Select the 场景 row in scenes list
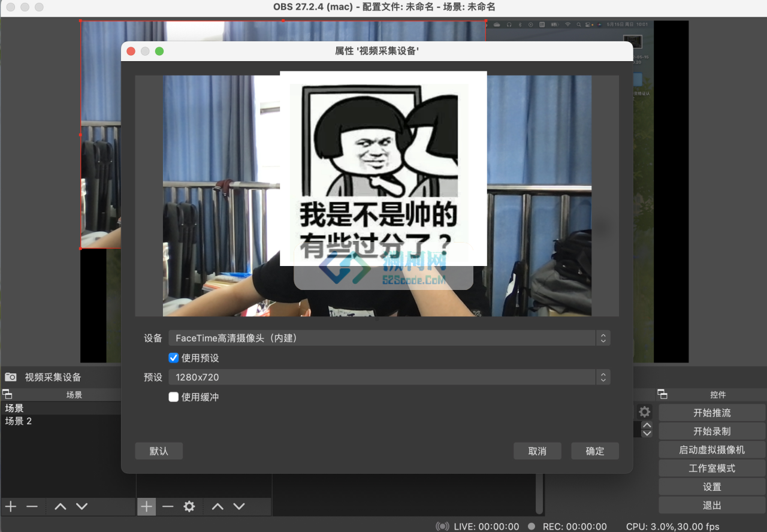Screen dimensions: 767x532 point(61,408)
